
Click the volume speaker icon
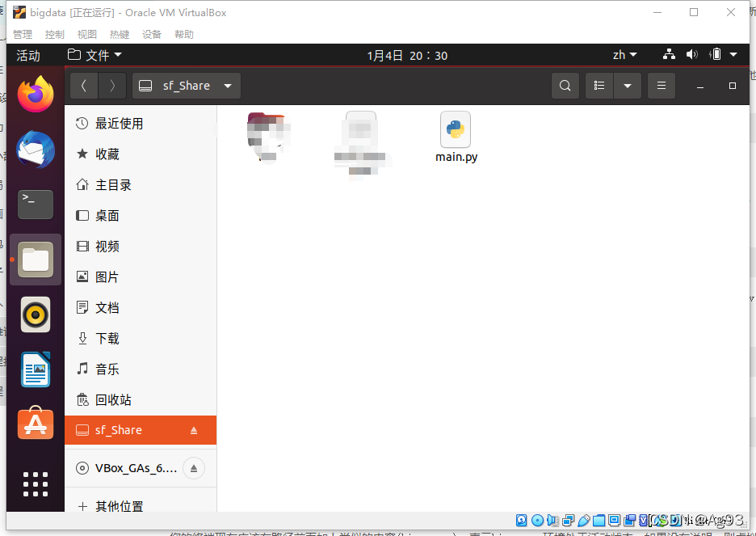pyautogui.click(x=692, y=54)
